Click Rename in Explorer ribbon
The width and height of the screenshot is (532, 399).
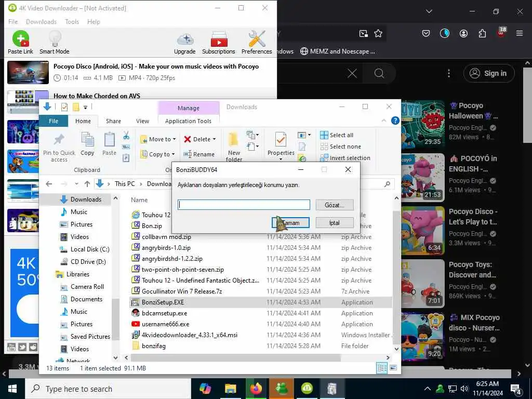tap(199, 154)
